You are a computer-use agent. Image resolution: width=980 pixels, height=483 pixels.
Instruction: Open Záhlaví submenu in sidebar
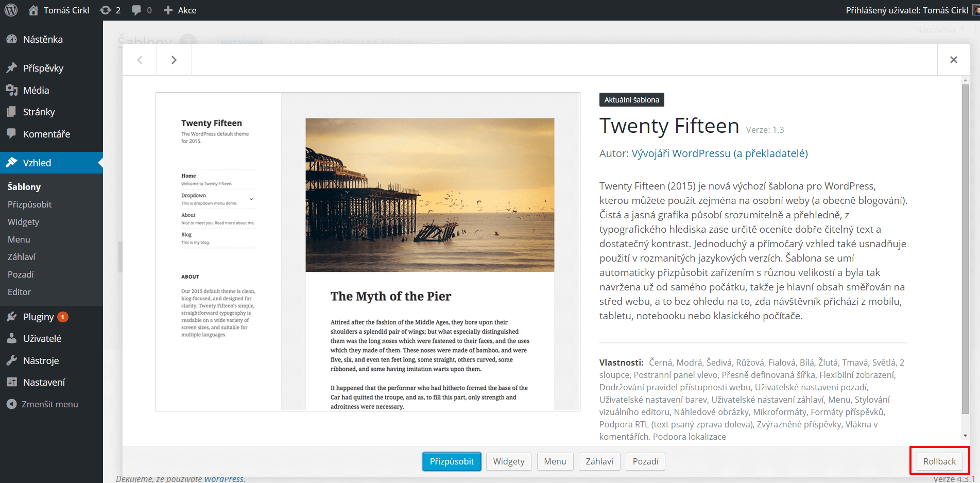[x=22, y=257]
